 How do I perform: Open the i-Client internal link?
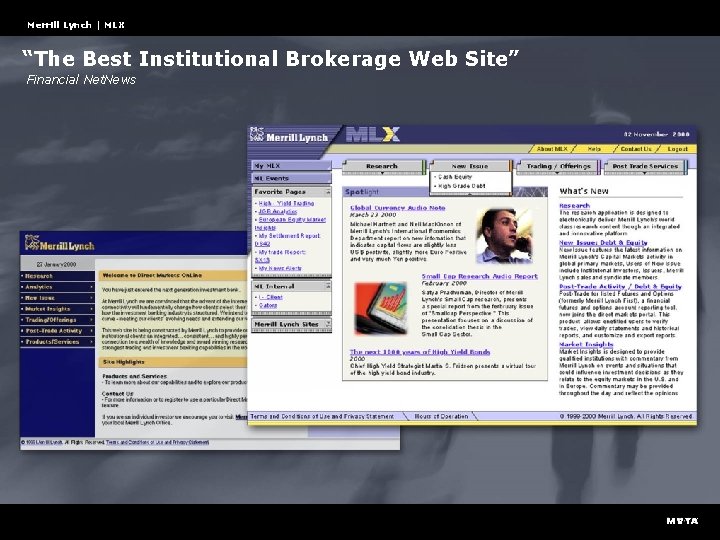tap(270, 297)
